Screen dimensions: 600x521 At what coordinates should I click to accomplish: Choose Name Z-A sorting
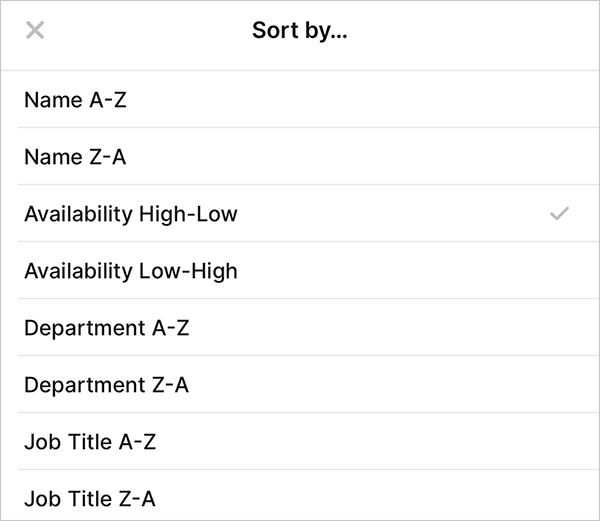(76, 157)
